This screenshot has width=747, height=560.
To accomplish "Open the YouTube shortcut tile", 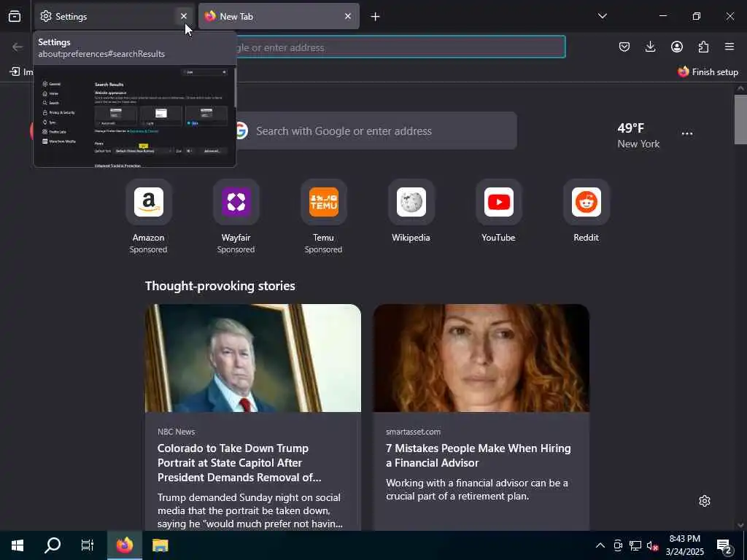I will tap(499, 211).
